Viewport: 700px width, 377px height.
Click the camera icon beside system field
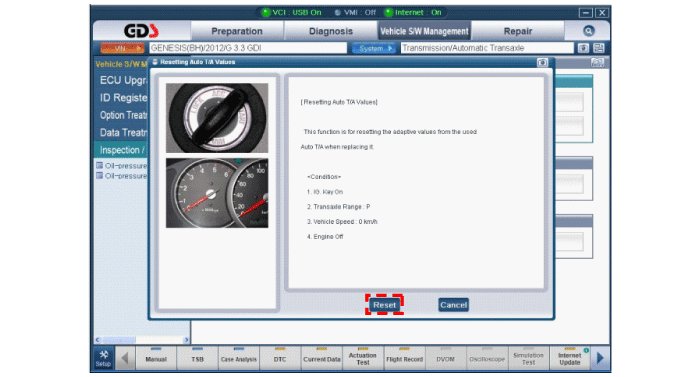point(583,48)
